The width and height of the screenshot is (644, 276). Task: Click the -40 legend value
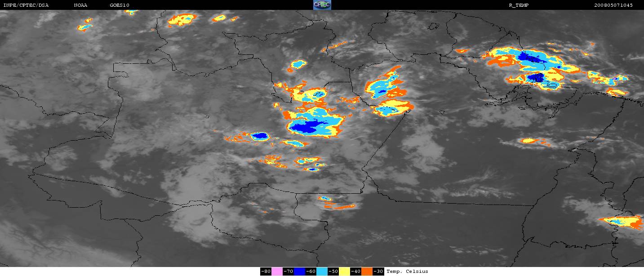pos(356,272)
